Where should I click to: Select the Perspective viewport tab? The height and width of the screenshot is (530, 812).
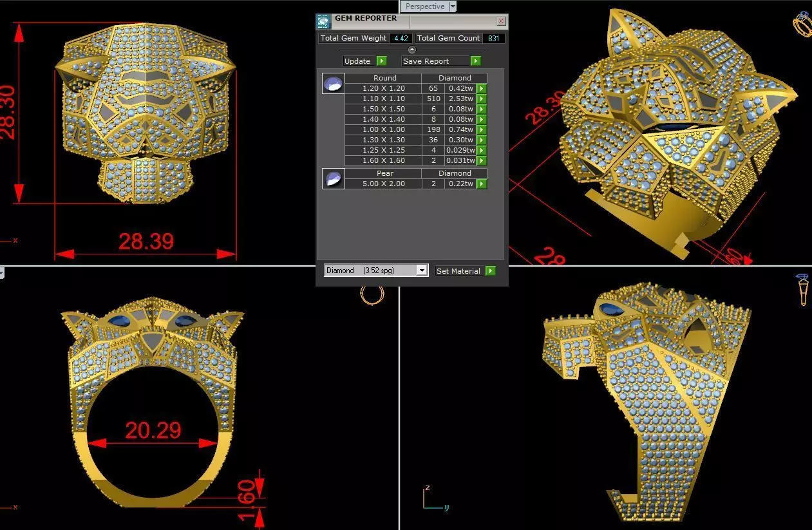pos(425,6)
